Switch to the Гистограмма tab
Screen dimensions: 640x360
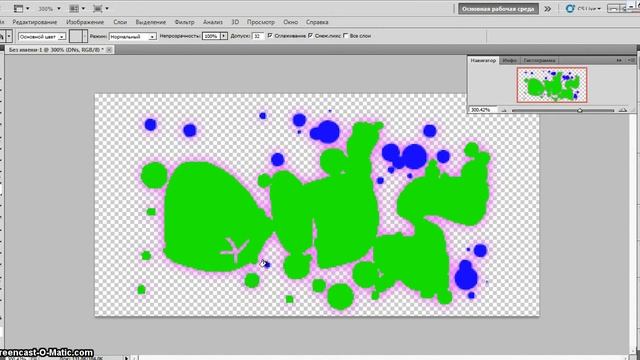(539, 60)
